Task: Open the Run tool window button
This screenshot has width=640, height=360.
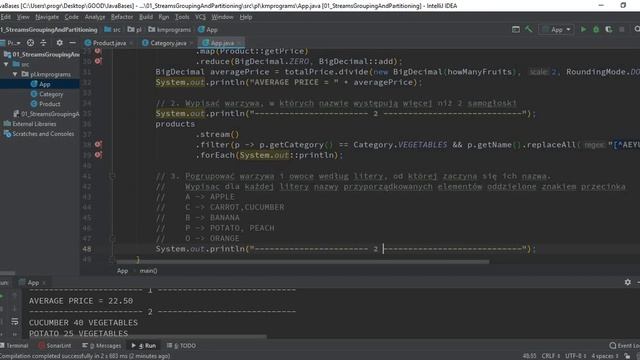Action: 144,346
